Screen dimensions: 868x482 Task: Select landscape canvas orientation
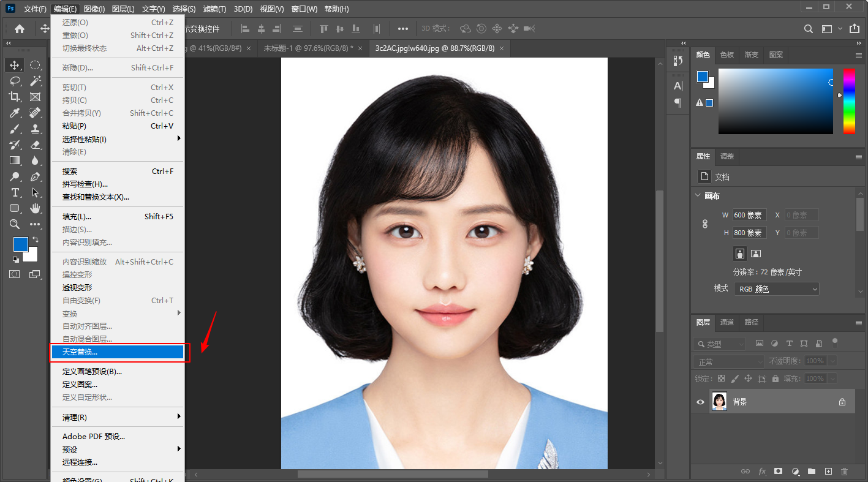pos(756,253)
